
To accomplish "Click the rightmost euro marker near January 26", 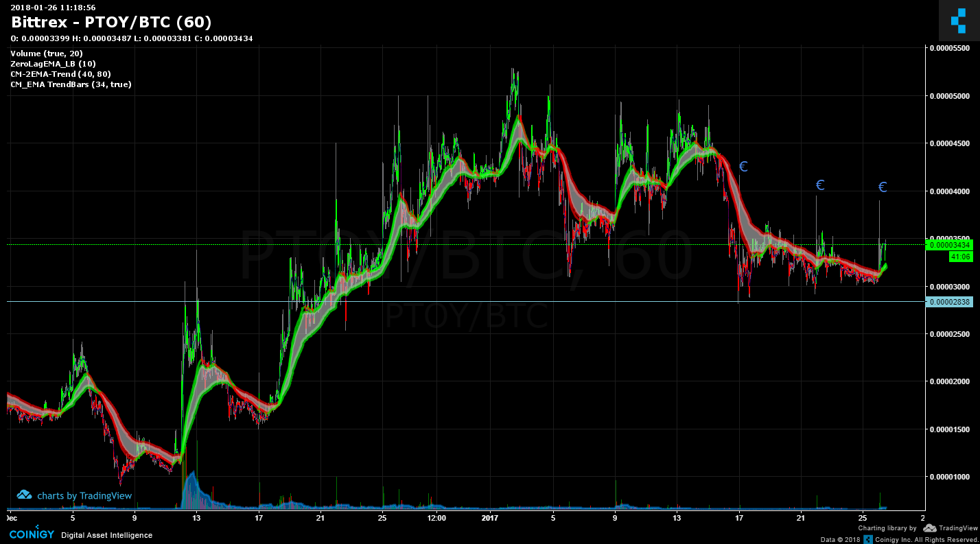I will coord(883,187).
